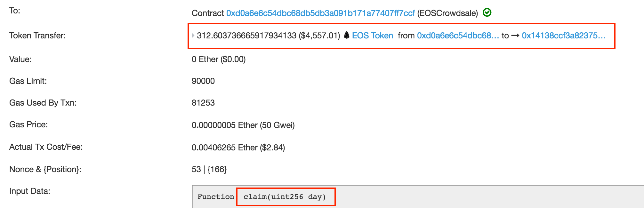Click the black EOS token logo icon

346,36
